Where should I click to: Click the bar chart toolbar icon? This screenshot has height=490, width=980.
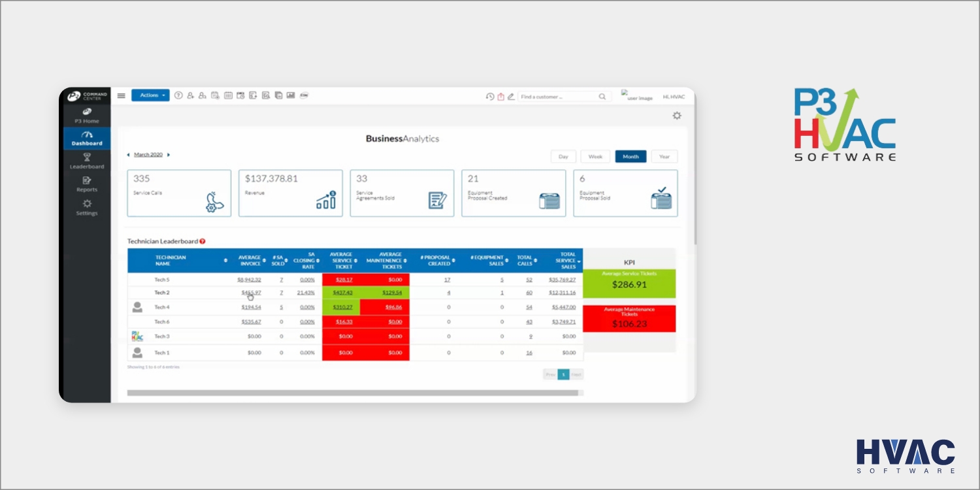click(291, 95)
